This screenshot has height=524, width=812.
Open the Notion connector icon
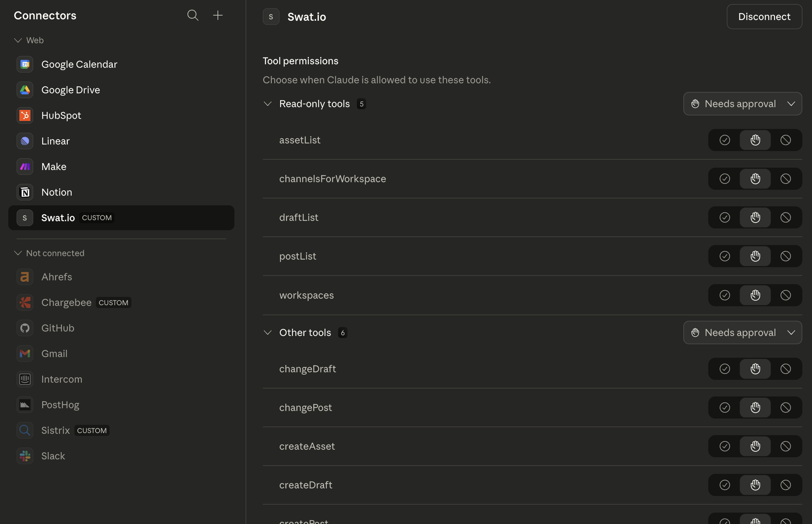click(x=25, y=192)
